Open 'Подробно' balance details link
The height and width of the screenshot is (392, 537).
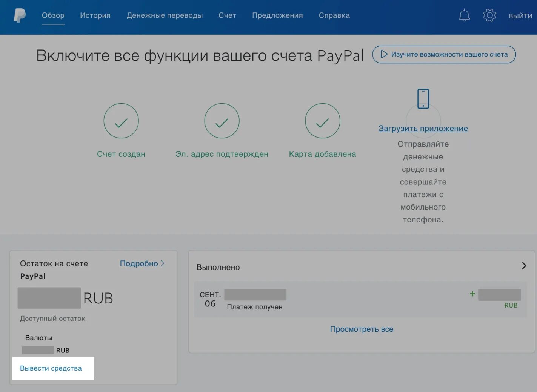[x=142, y=263]
